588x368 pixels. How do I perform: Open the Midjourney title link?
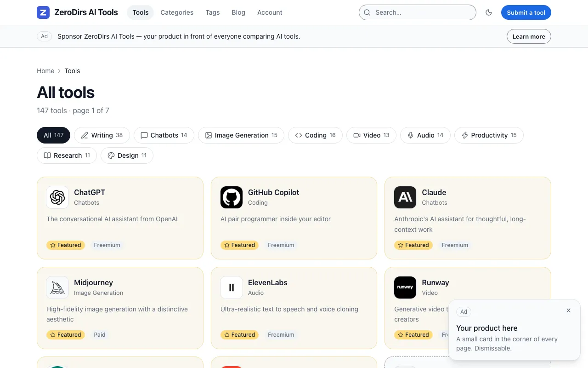93,282
